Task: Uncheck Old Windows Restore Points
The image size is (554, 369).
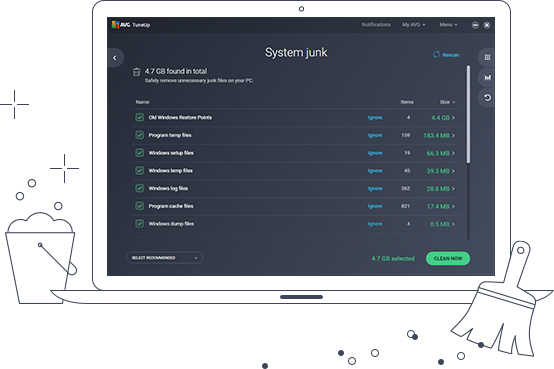Action: coord(140,117)
